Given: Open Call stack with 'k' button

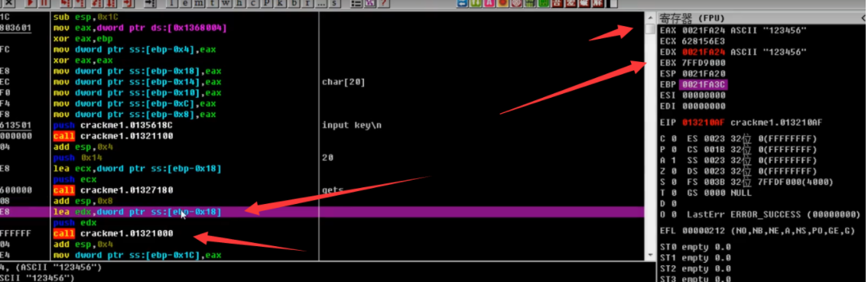Looking at the screenshot, I should coord(280,3).
